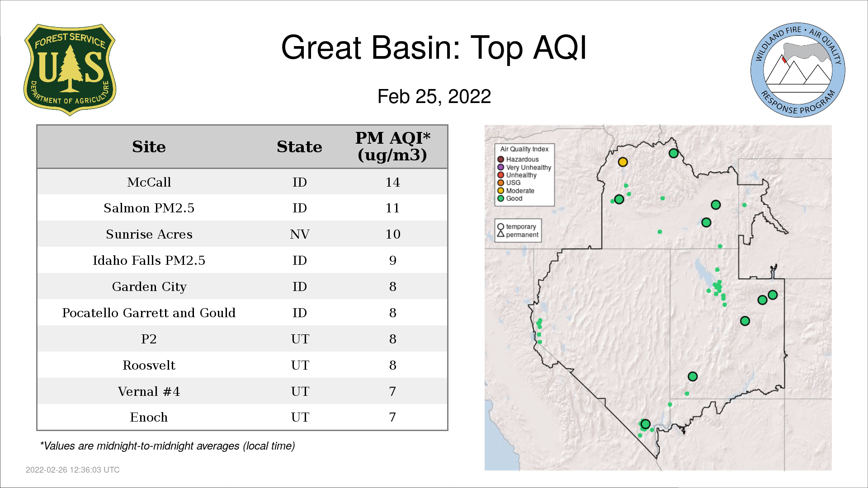Click the Very Unhealthy legend color dot
The width and height of the screenshot is (868, 488).
[500, 167]
